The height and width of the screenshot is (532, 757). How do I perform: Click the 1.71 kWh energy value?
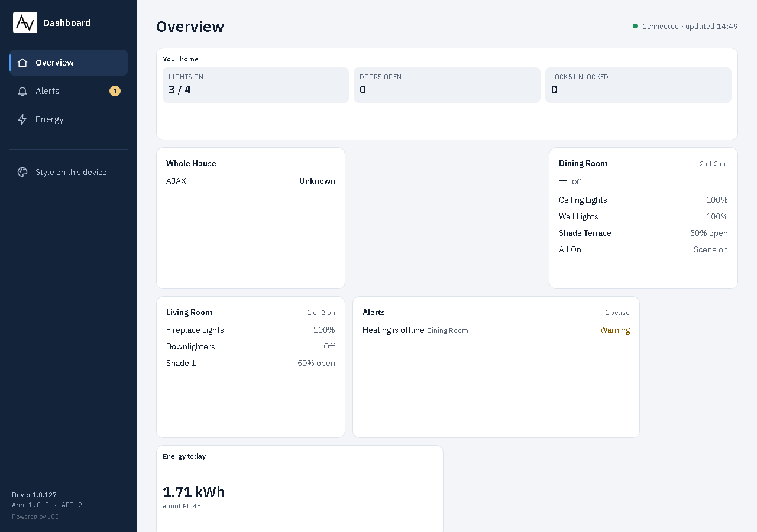click(x=193, y=492)
